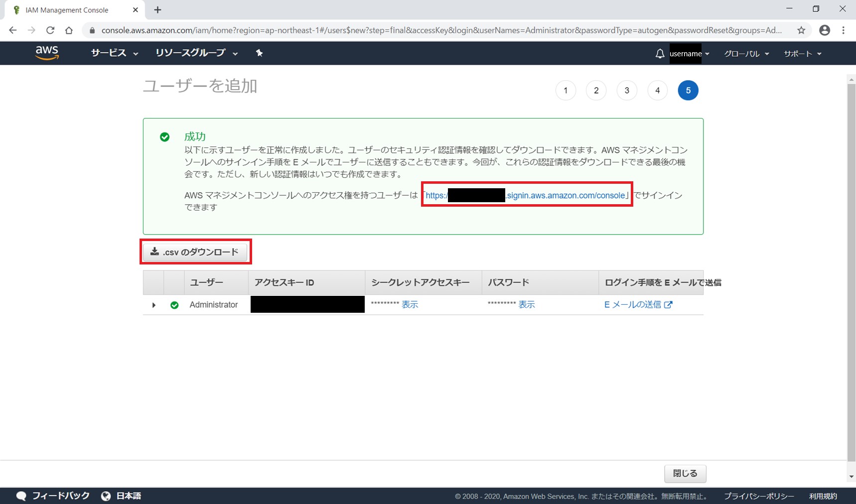
Task: Go to browser home page icon
Action: pos(69,30)
